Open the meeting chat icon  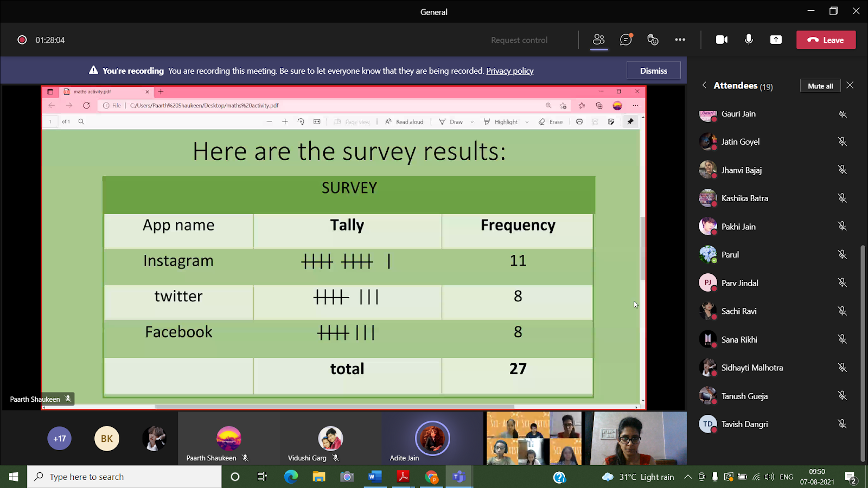tap(626, 40)
